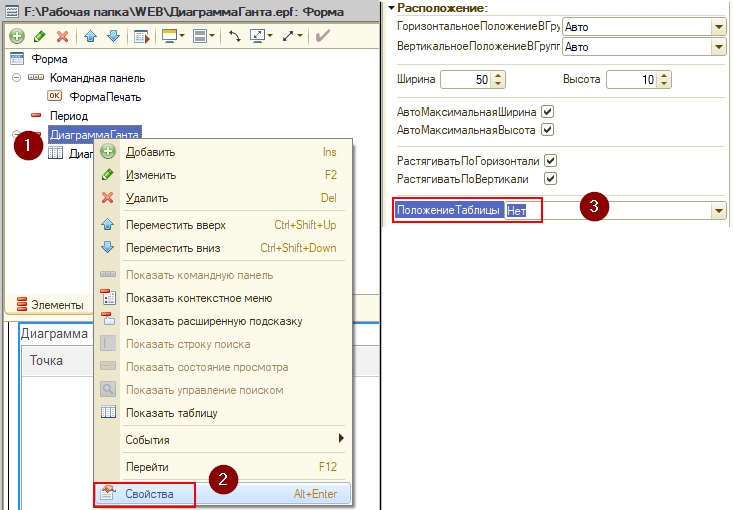733x510 pixels.
Task: Increase Высота with the up spinner
Action: tap(664, 75)
